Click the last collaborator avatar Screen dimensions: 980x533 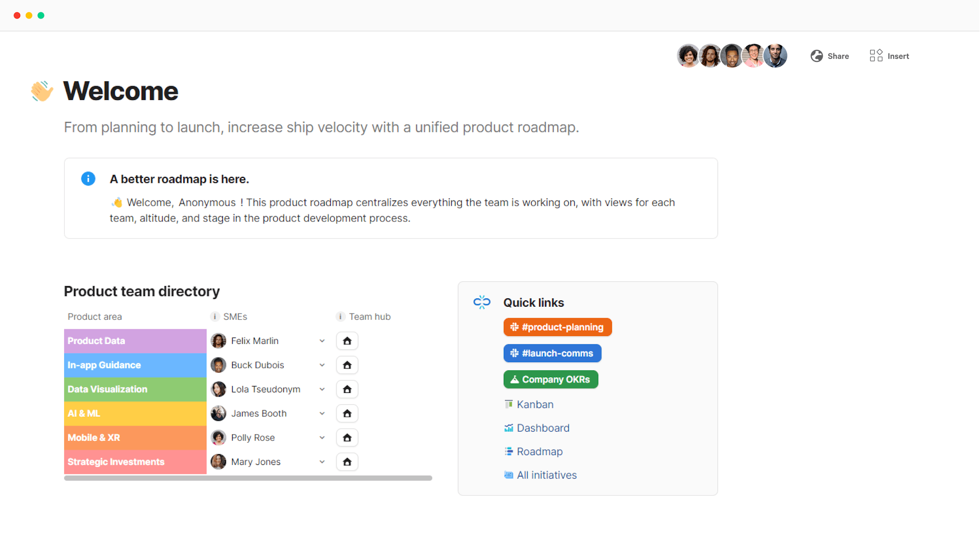(x=776, y=56)
